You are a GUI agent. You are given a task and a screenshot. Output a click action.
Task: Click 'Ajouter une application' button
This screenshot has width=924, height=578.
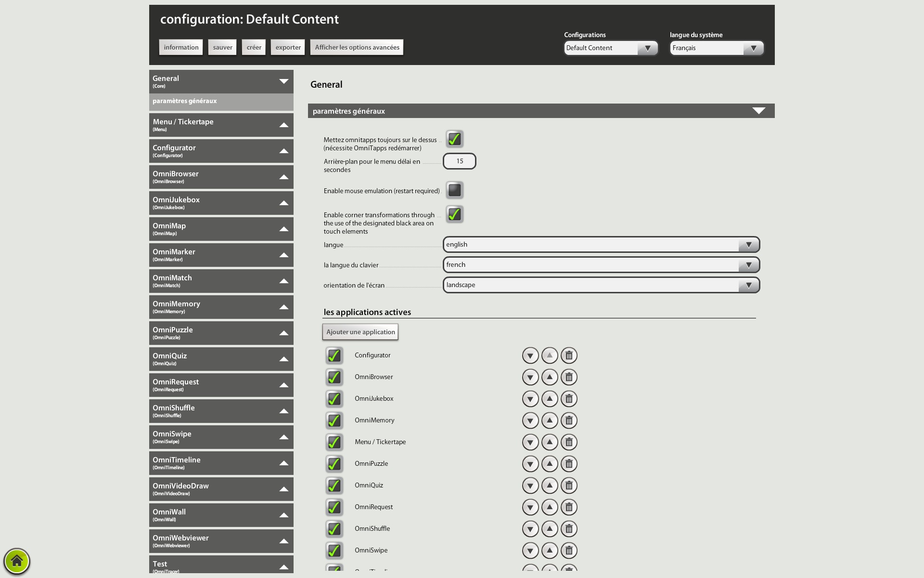coord(360,332)
